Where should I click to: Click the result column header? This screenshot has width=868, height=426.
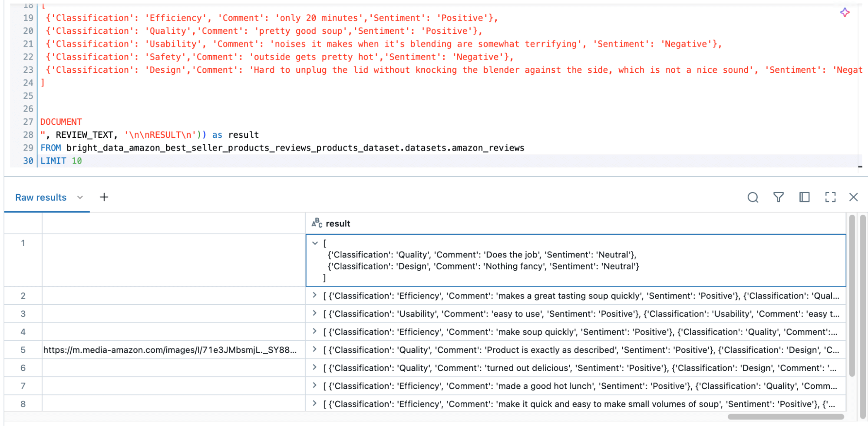[x=338, y=223]
